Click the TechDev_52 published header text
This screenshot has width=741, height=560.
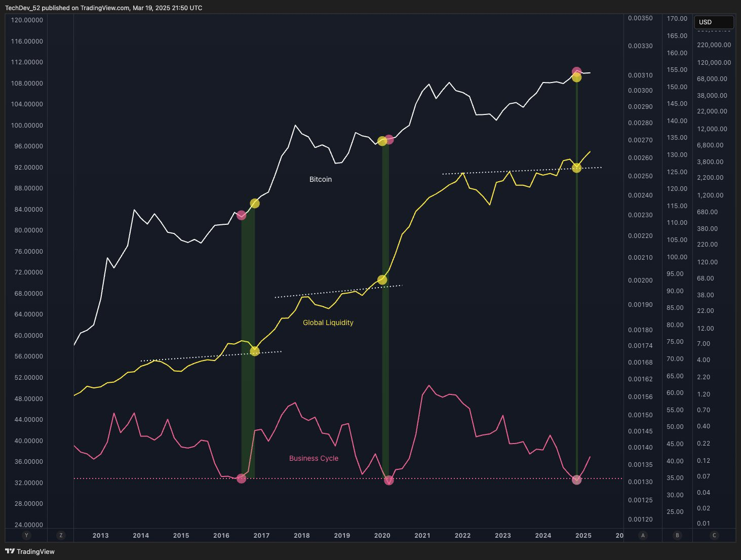tap(103, 8)
